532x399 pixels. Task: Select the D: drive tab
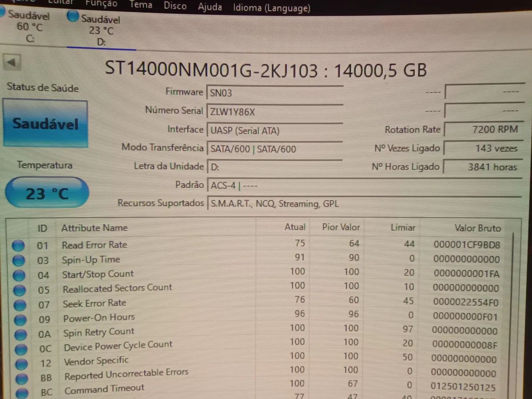101,30
